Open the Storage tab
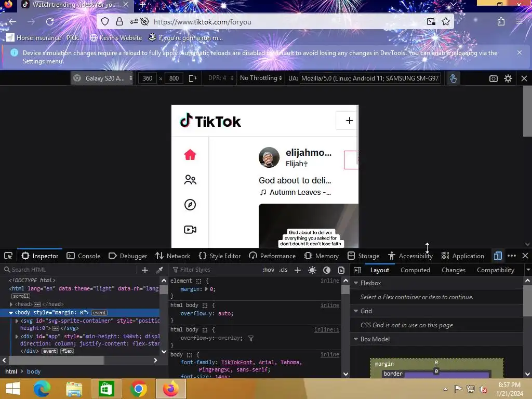Viewport: 532px width, 399px height. tap(363, 256)
